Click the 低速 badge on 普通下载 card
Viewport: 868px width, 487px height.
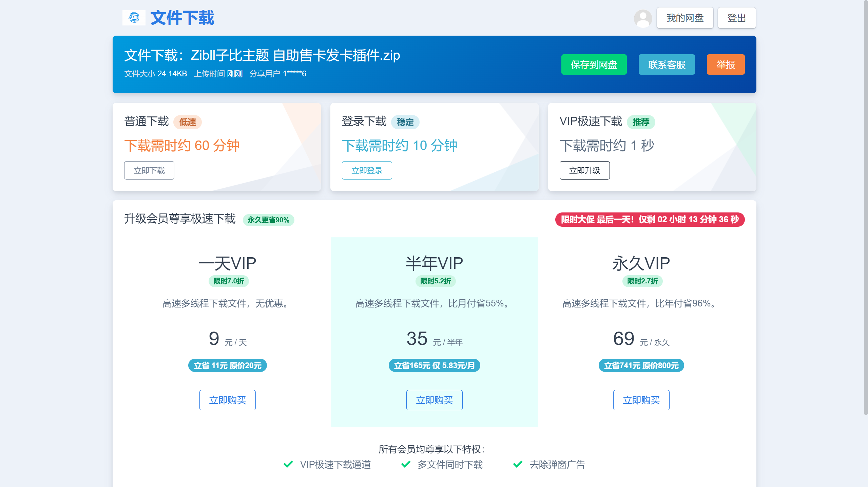click(x=187, y=122)
